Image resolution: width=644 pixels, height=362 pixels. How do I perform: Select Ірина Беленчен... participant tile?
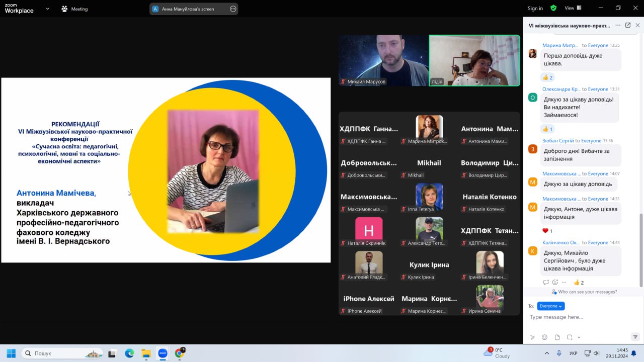(x=490, y=265)
